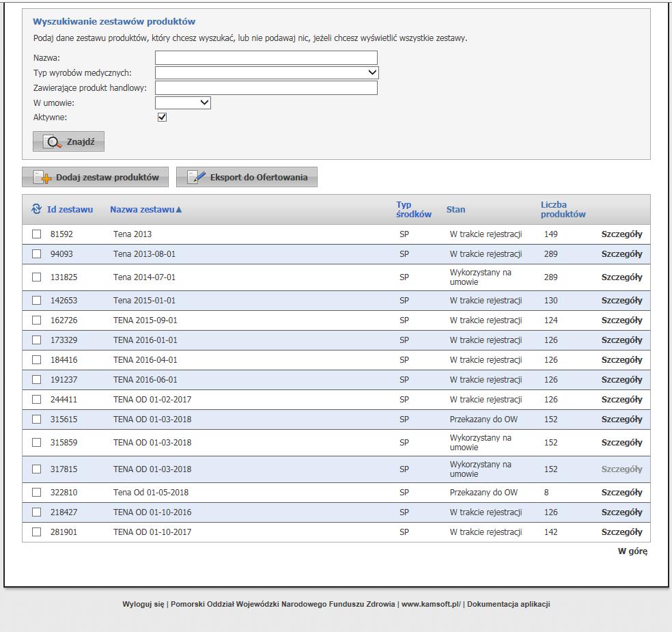Select the checkbox of row 94093
Screen dimensions: 672x632
pyautogui.click(x=37, y=254)
